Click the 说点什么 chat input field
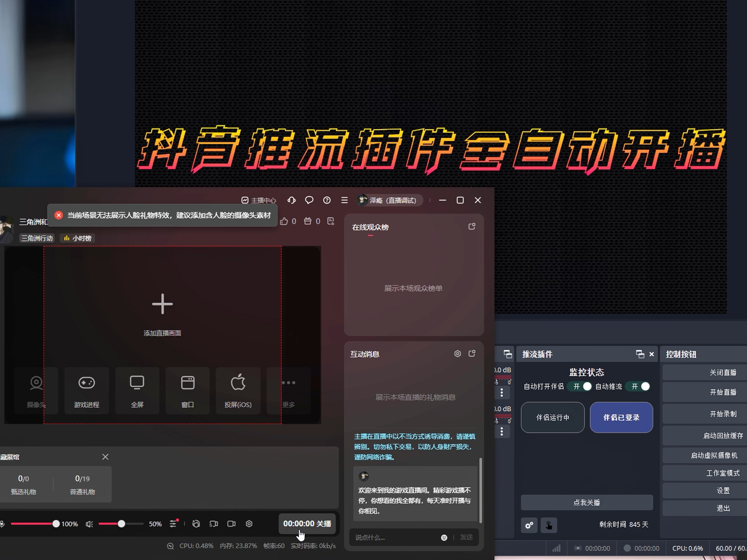747x560 pixels. 395,537
